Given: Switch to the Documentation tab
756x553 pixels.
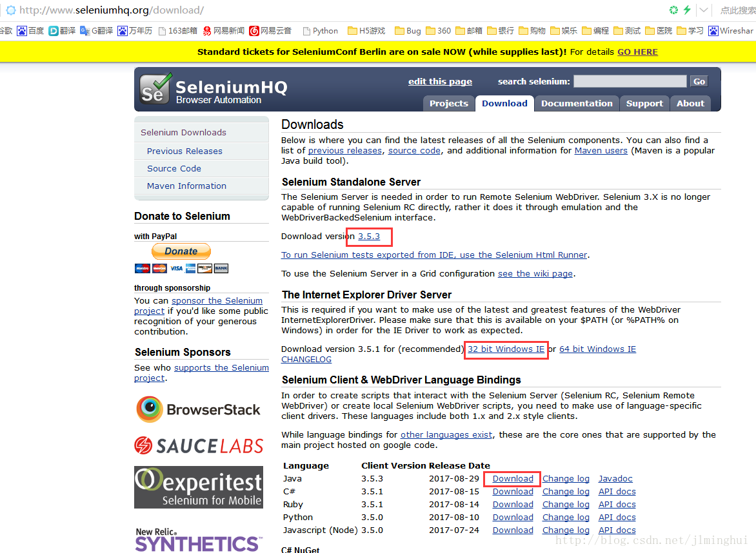Looking at the screenshot, I should (x=577, y=103).
